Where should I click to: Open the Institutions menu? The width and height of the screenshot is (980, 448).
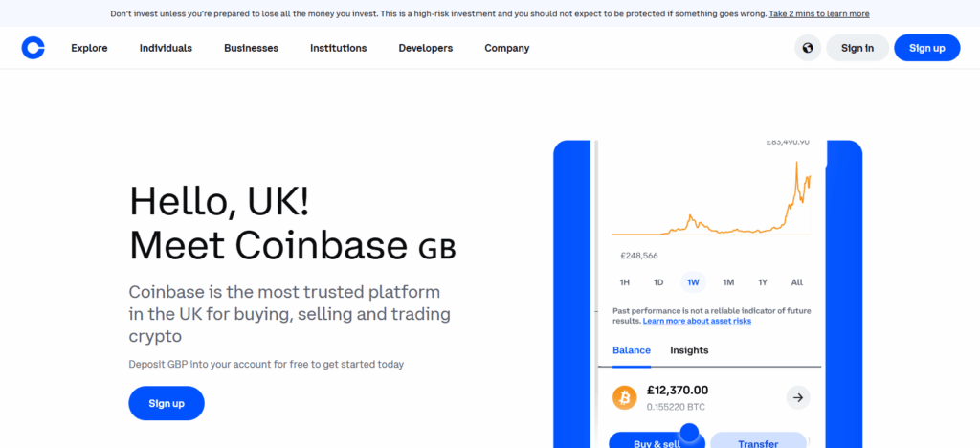coord(338,48)
